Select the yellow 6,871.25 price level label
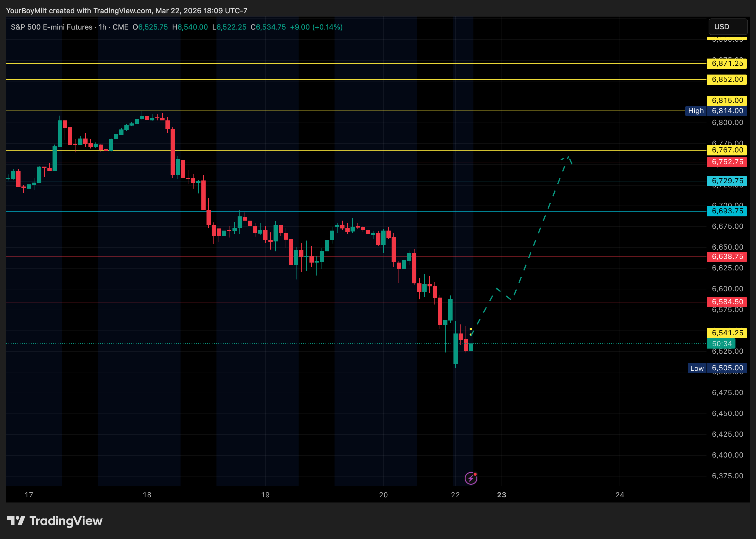The width and height of the screenshot is (756, 539). 727,63
